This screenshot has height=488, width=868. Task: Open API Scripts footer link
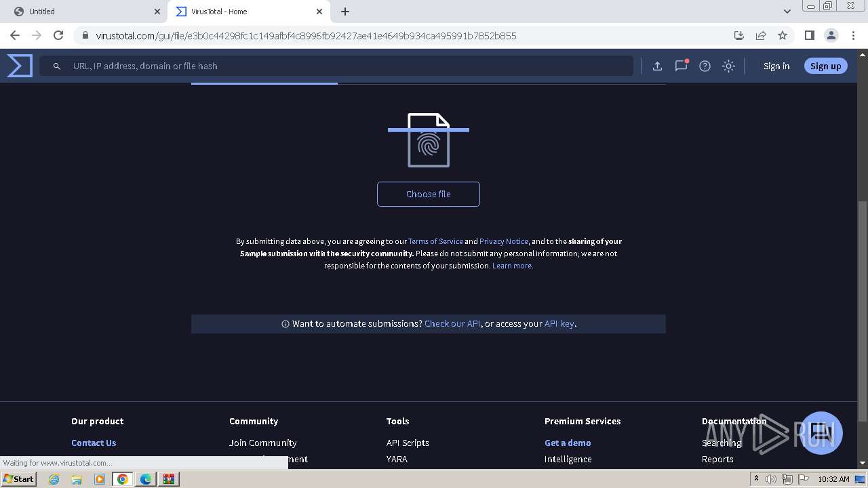408,443
